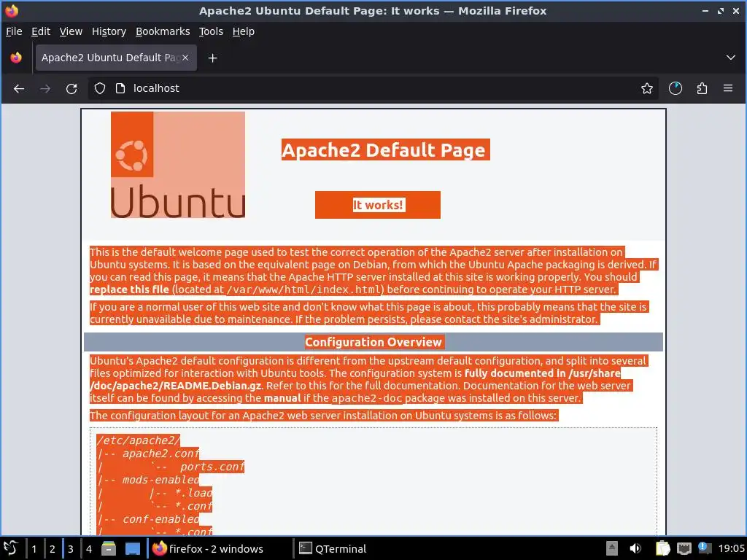This screenshot has width=747, height=560.
Task: Click the /var/www/html/index.html path text
Action: coord(303,289)
